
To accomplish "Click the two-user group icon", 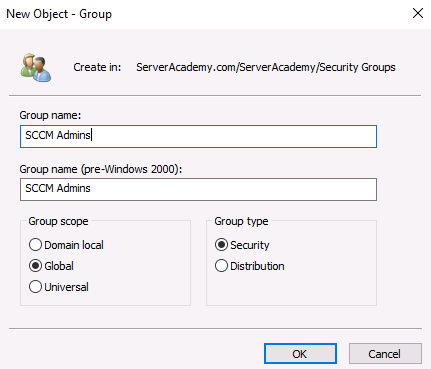I will (x=36, y=68).
